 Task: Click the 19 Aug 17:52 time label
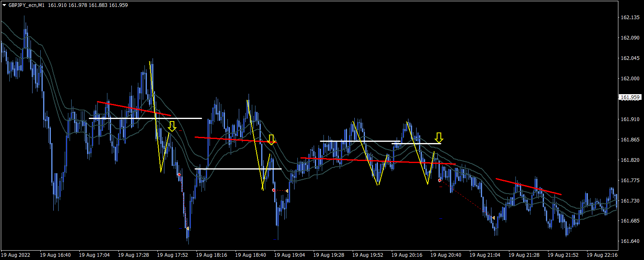[x=172, y=255]
